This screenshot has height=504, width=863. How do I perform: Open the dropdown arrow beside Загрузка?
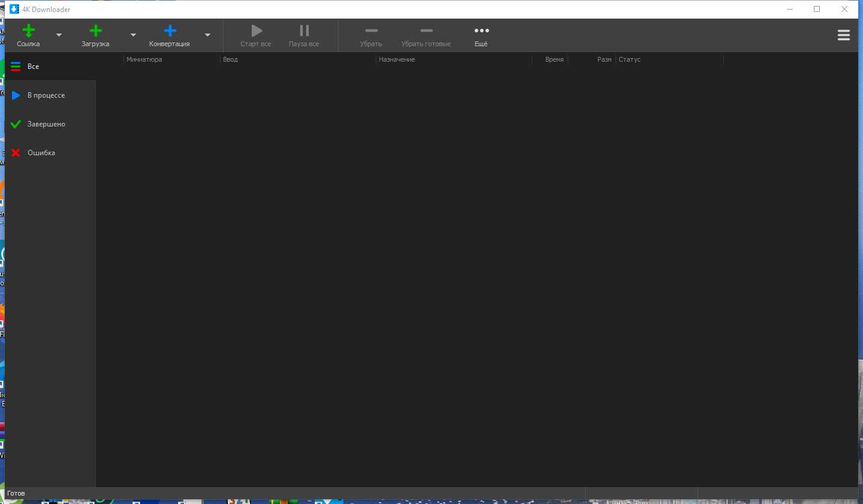click(133, 35)
